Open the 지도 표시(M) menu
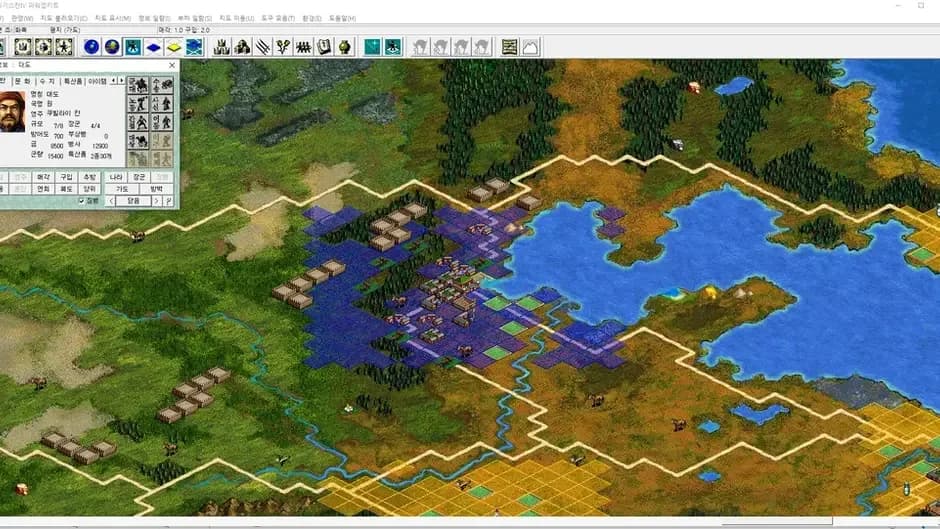 tap(113, 19)
